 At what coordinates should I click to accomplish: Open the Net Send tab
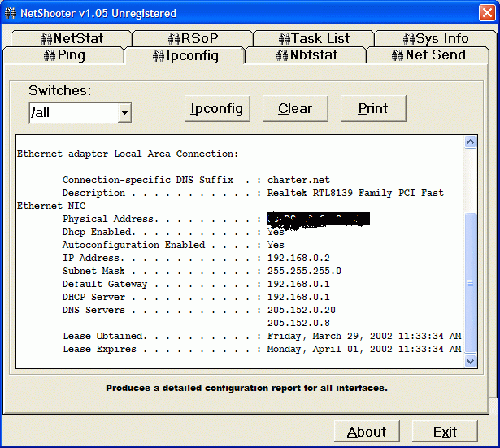pos(428,55)
